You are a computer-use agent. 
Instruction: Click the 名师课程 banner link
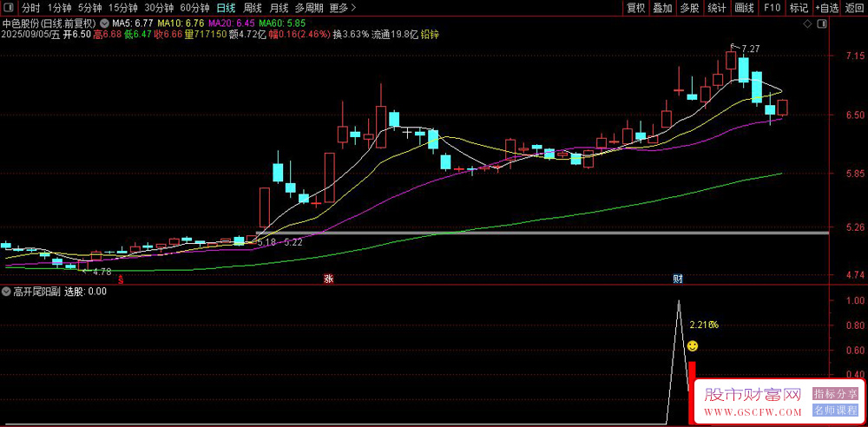point(835,411)
